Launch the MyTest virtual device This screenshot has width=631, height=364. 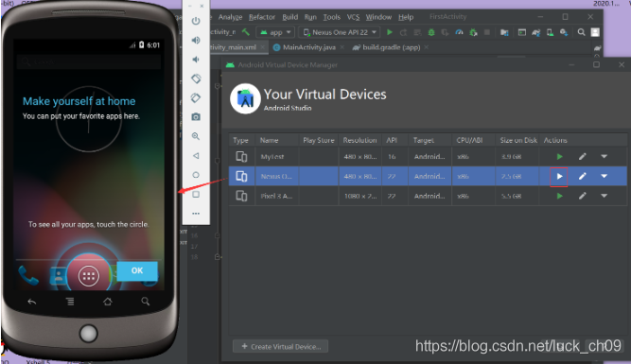click(559, 156)
